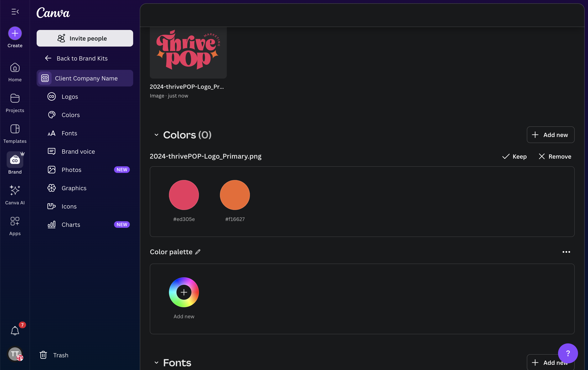This screenshot has width=588, height=370.
Task: Add new color via rainbow wheel
Action: (x=184, y=292)
